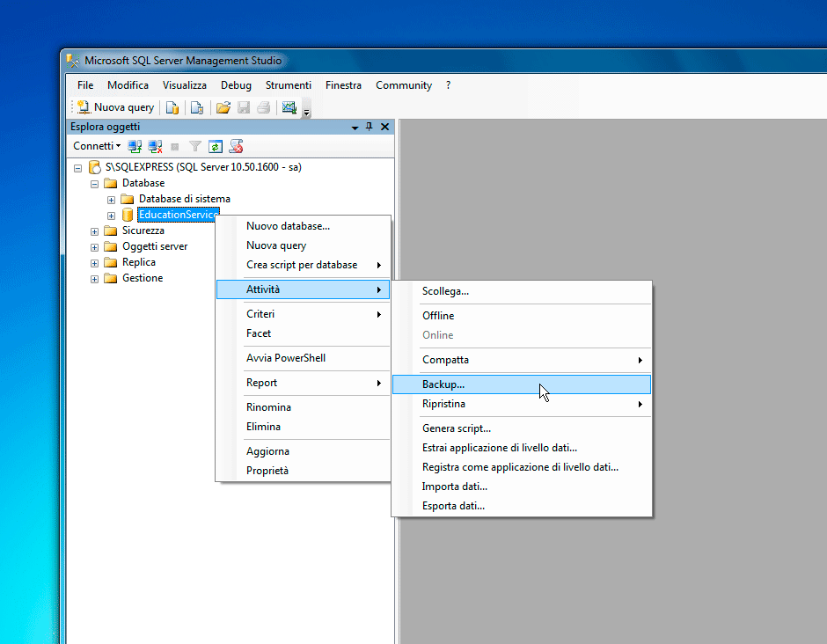Screen dimensions: 827x644
Task: Select Elimina from context menu
Action: click(304, 428)
